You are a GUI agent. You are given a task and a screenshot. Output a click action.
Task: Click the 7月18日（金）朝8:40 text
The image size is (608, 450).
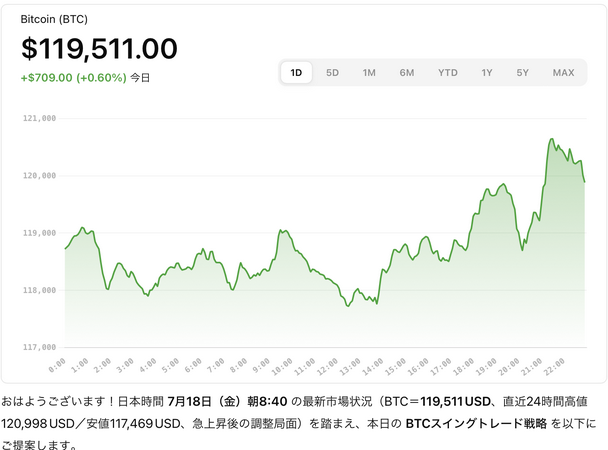[227, 401]
